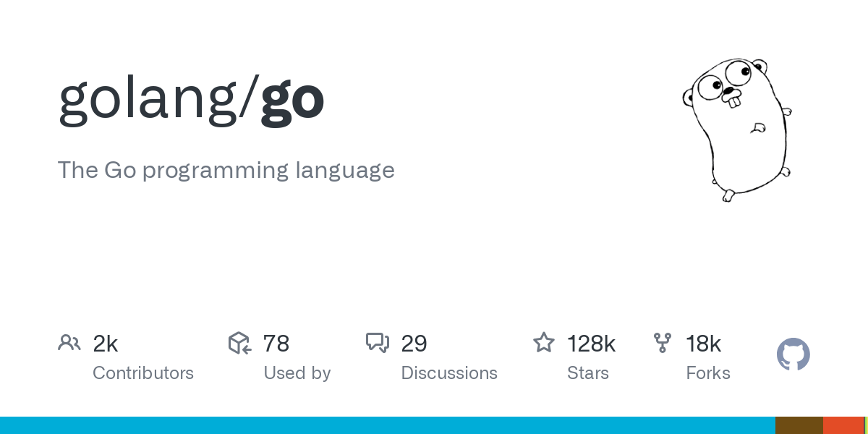Click the Discussions speech bubble icon
Screen dimensions: 868x434
tap(378, 343)
